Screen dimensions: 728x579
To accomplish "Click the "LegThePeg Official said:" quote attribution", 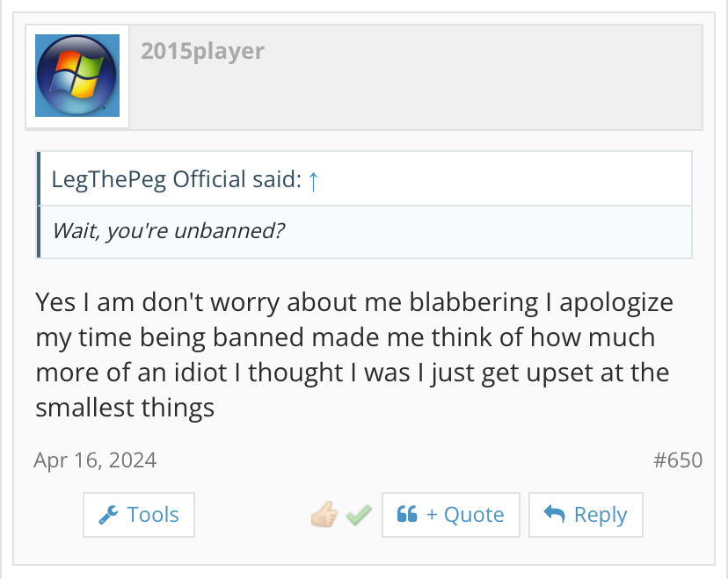I will 176,180.
